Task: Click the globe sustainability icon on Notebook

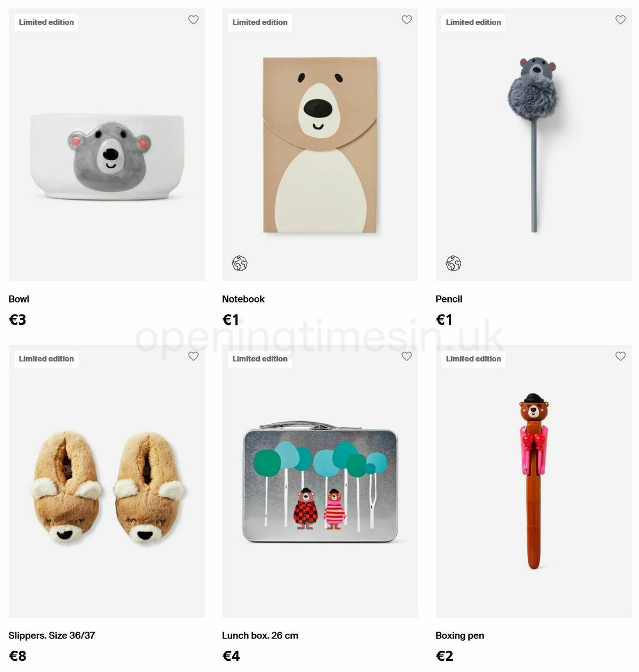Action: (240, 263)
